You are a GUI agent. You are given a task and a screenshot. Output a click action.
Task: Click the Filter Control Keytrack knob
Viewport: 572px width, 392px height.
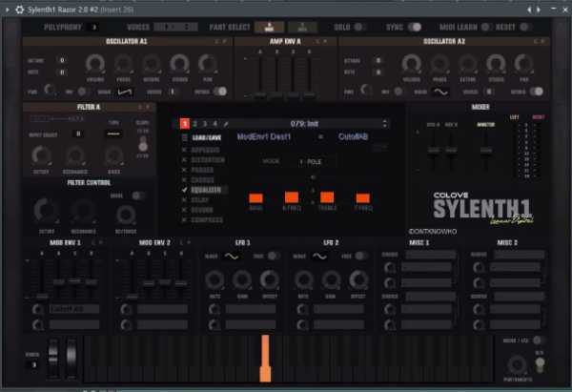point(126,215)
